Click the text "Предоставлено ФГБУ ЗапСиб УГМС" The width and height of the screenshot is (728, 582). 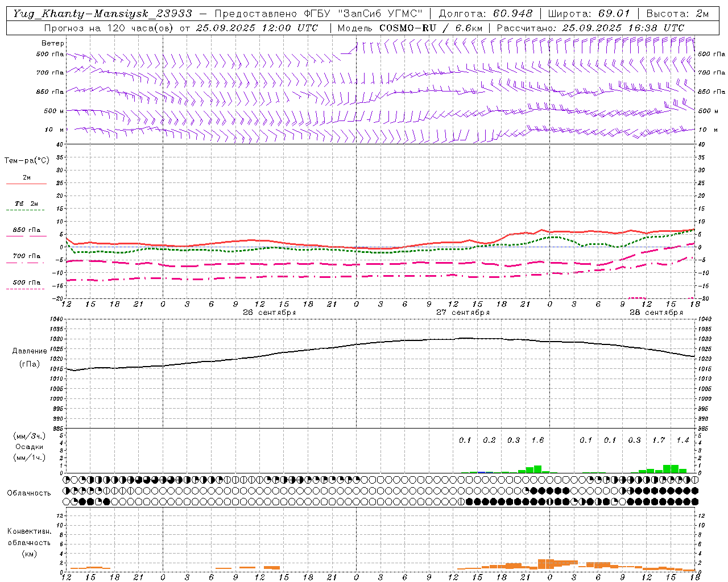pos(318,14)
